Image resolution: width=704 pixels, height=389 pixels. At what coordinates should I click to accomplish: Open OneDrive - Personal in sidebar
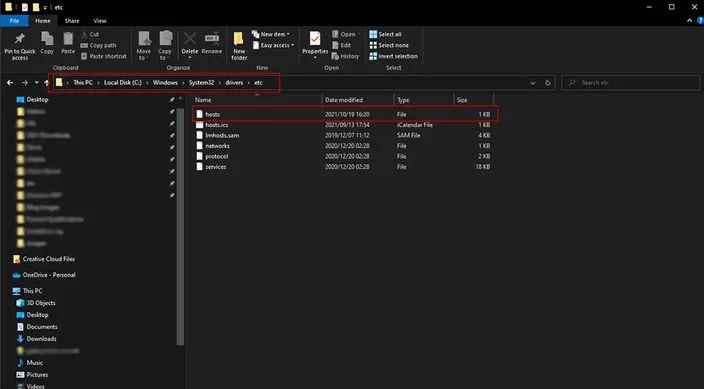pyautogui.click(x=44, y=275)
